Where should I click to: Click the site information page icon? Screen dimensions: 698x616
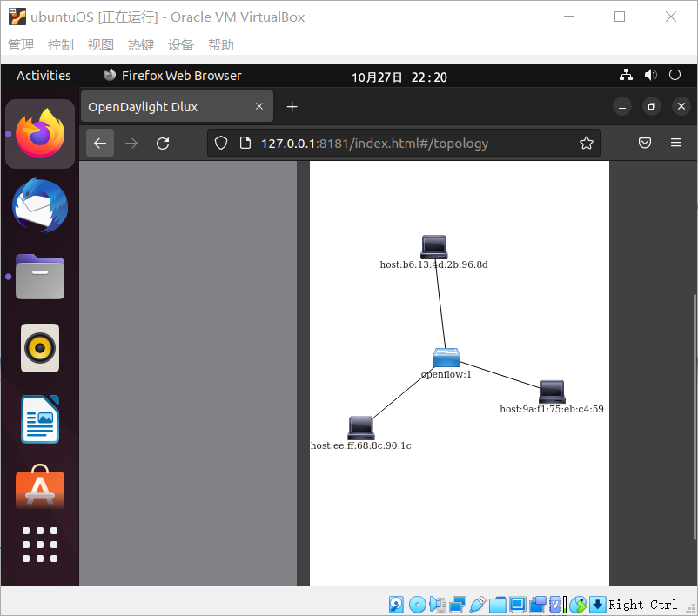(245, 143)
